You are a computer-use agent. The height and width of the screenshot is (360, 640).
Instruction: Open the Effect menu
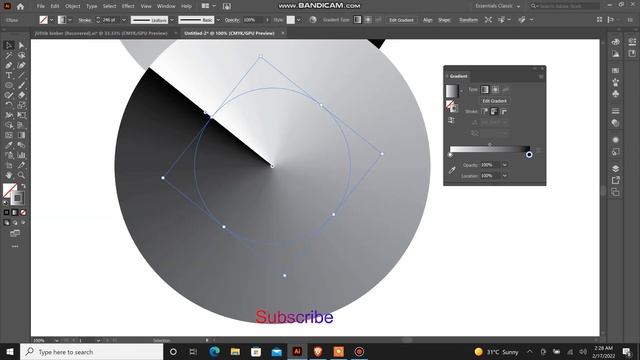(x=128, y=6)
